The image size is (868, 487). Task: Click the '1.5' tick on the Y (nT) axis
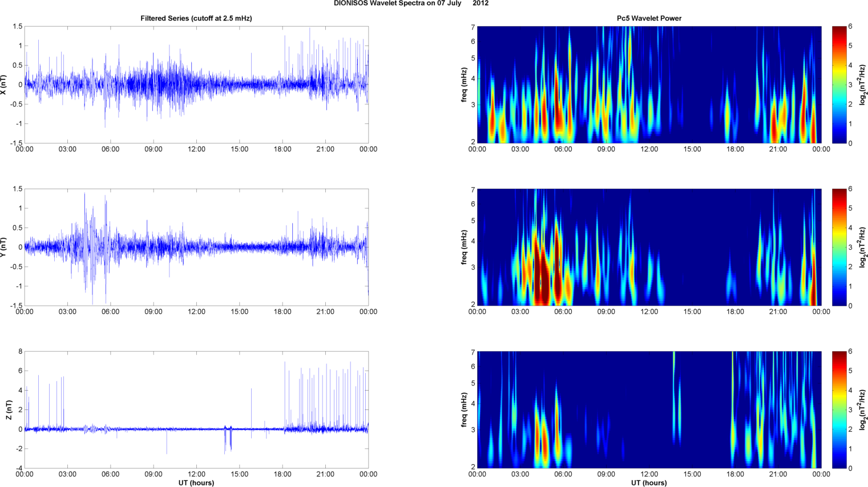(18, 189)
